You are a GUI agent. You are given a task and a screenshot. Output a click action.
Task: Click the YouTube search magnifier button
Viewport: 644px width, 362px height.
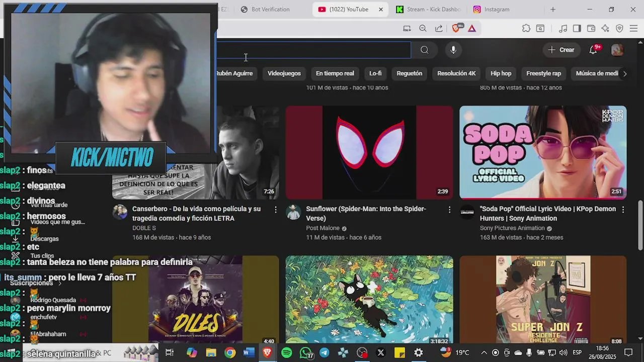point(424,50)
